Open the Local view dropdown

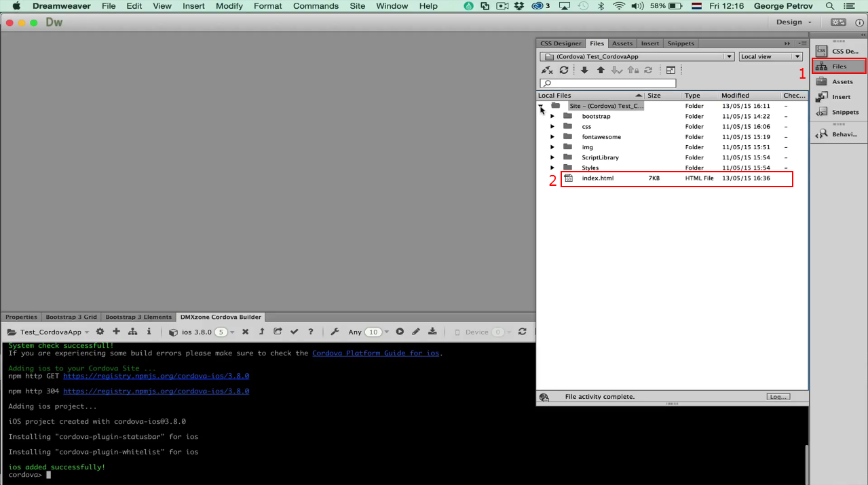(x=771, y=57)
